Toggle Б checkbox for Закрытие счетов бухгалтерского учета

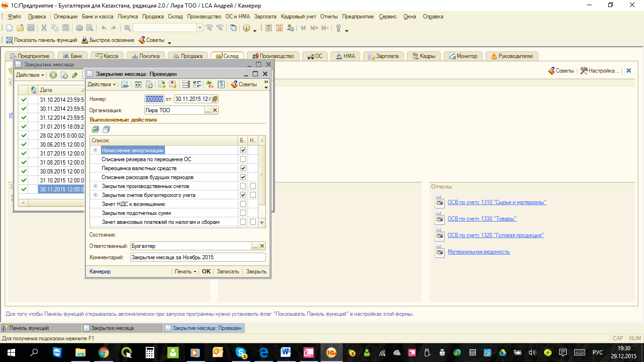coord(243,195)
